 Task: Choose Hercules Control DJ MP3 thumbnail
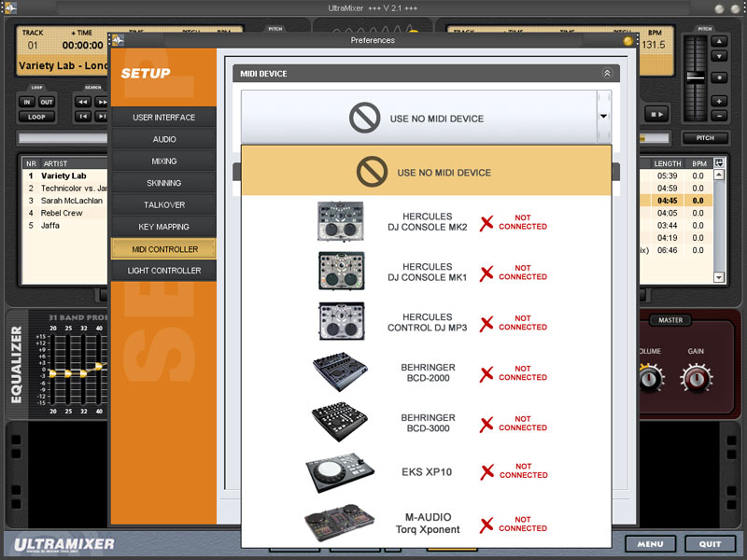click(x=341, y=321)
